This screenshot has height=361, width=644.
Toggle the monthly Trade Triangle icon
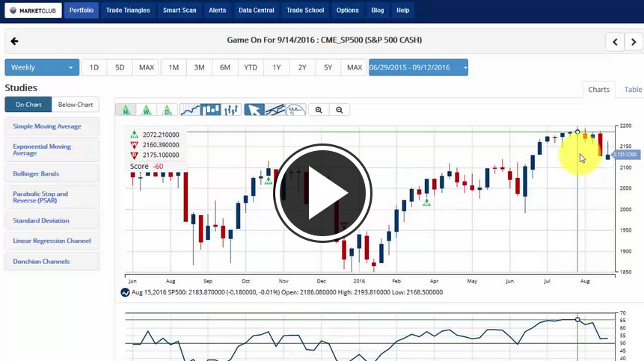tap(126, 110)
